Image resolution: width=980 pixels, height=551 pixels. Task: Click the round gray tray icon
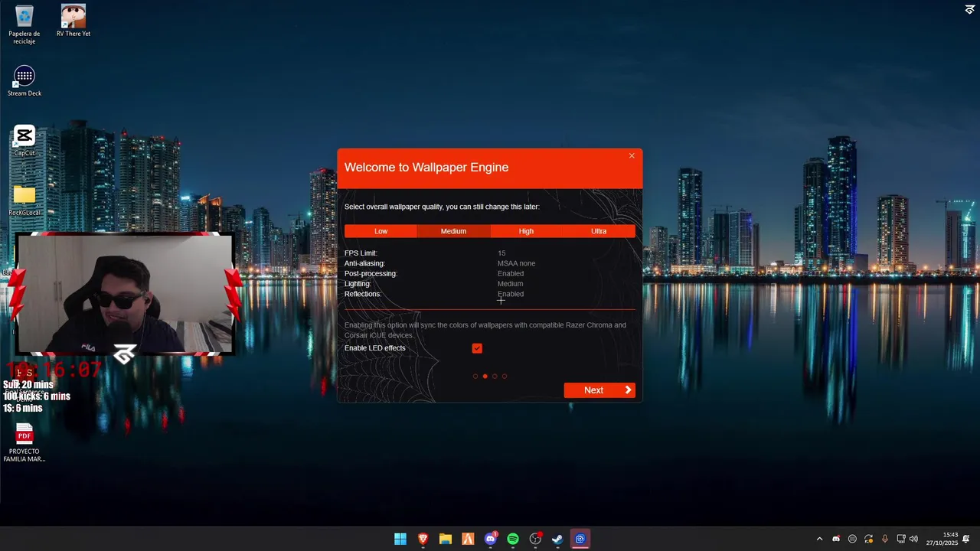pos(852,539)
